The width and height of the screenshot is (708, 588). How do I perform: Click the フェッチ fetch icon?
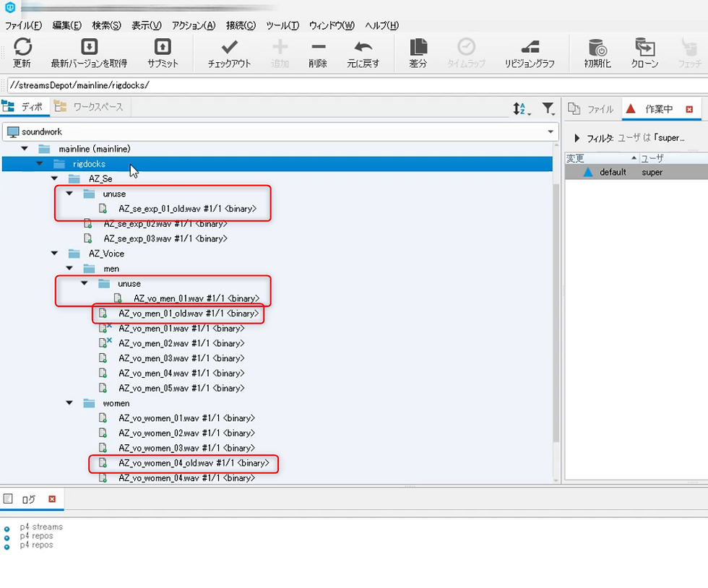689,46
